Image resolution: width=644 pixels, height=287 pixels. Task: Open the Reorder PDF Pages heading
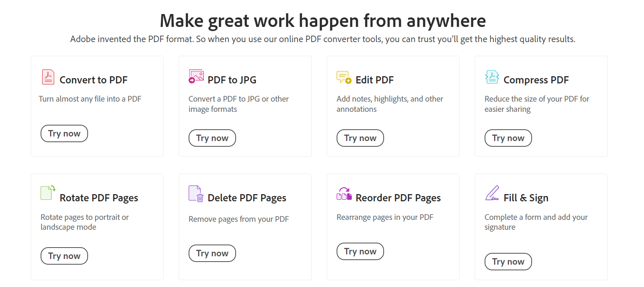398,198
